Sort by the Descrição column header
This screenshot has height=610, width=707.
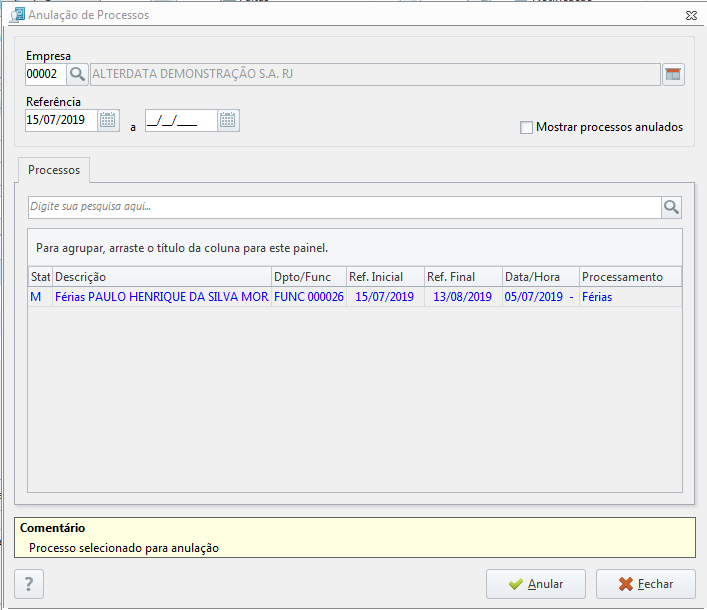[162, 277]
